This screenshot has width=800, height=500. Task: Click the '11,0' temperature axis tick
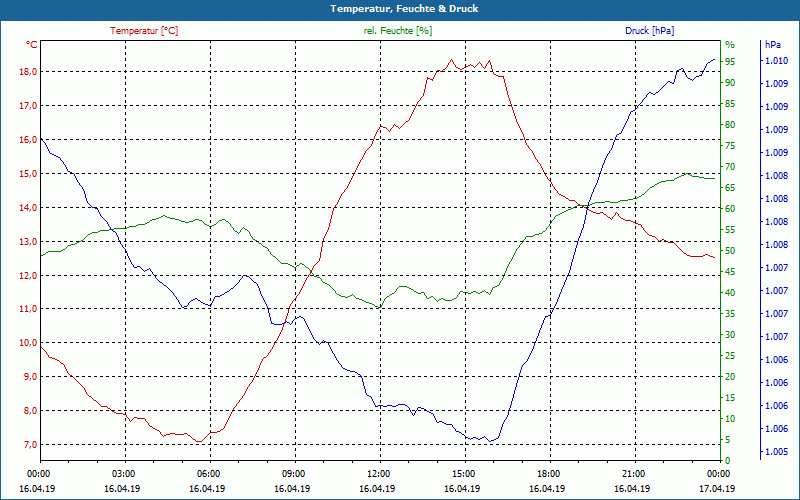(29, 309)
